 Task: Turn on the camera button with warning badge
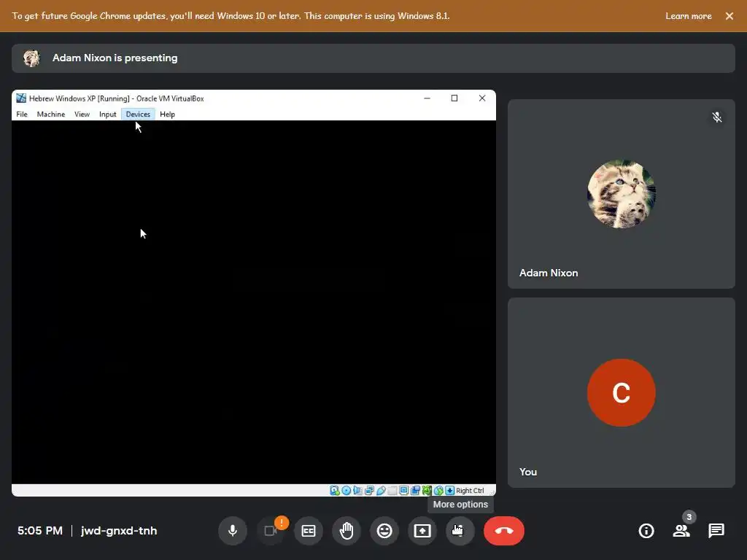point(270,531)
